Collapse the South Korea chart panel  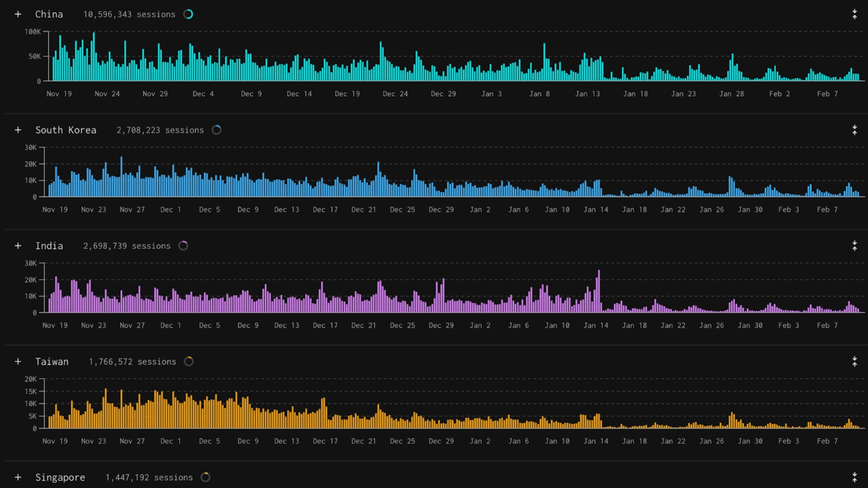click(854, 130)
